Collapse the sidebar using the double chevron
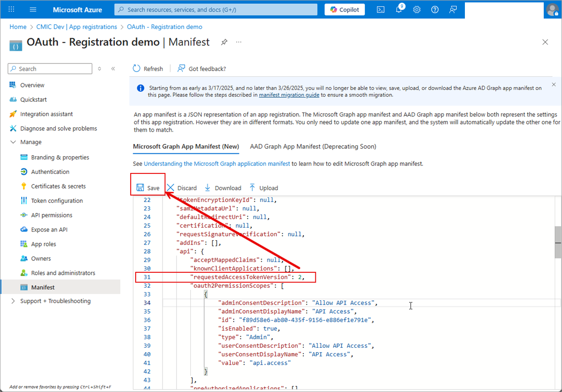Viewport: 562px width, 392px height. [113, 69]
